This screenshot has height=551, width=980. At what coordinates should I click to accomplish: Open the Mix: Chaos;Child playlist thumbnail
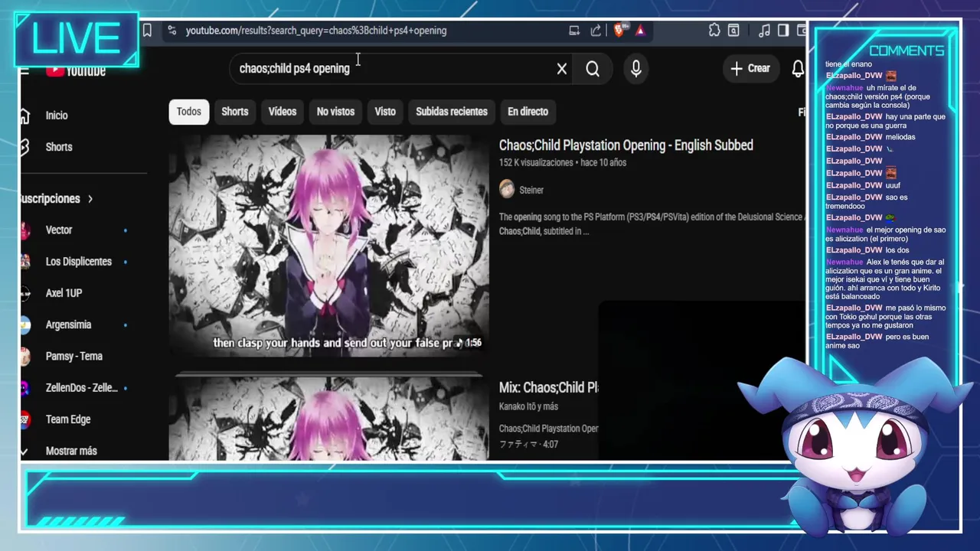click(x=328, y=418)
